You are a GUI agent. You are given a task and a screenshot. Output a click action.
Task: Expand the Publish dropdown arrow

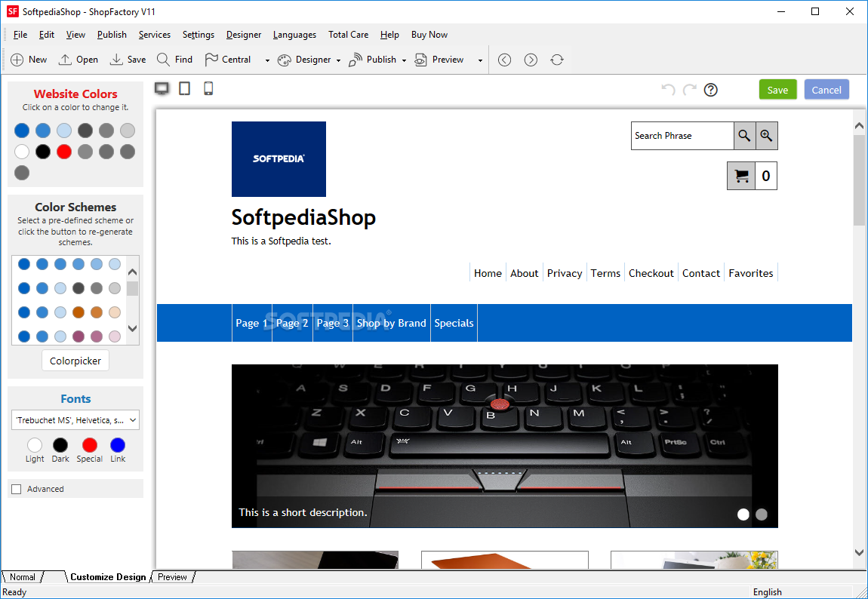(404, 60)
